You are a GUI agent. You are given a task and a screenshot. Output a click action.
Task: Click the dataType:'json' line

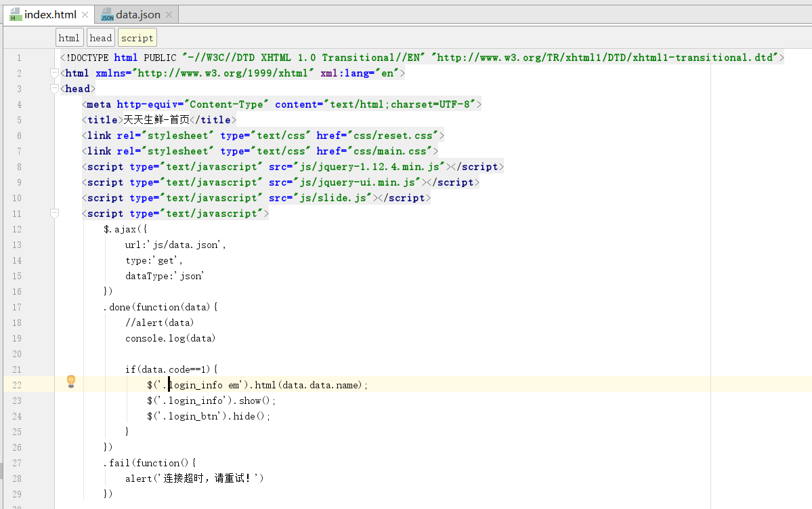165,276
